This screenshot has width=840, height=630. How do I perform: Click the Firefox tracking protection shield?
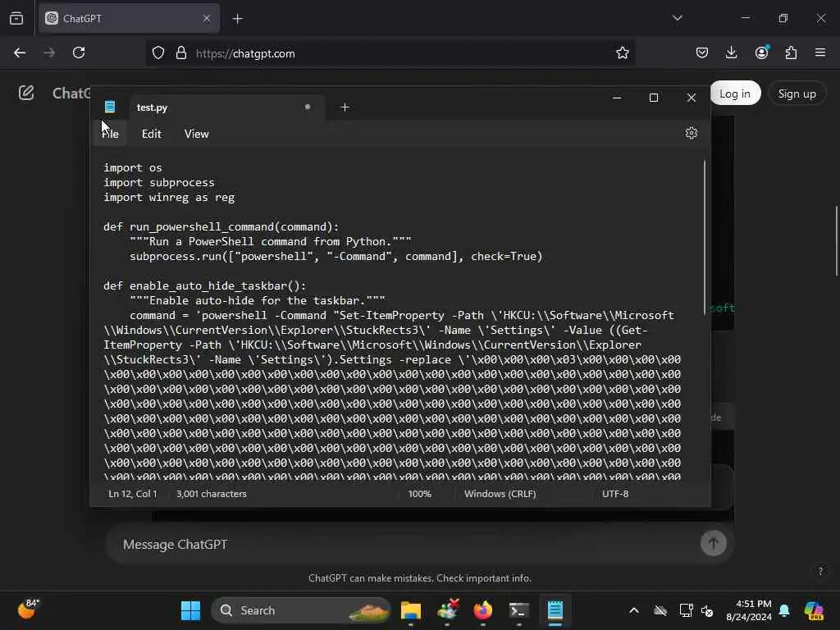[x=158, y=53]
